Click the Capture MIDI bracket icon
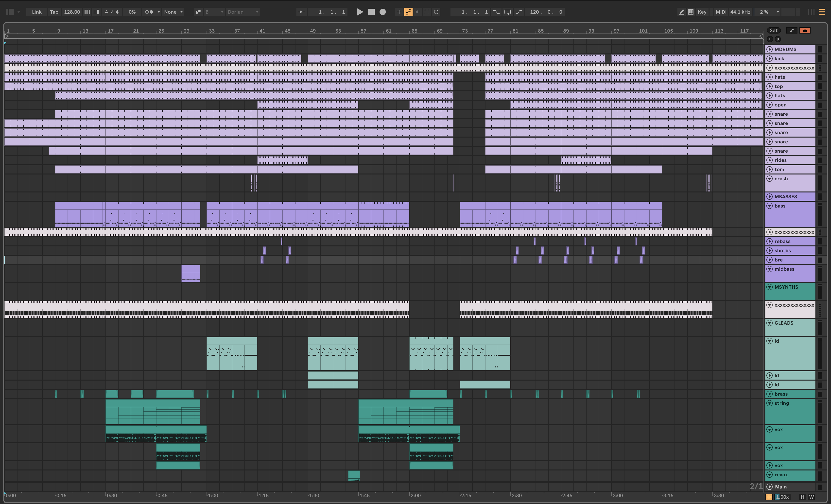 [x=427, y=12]
